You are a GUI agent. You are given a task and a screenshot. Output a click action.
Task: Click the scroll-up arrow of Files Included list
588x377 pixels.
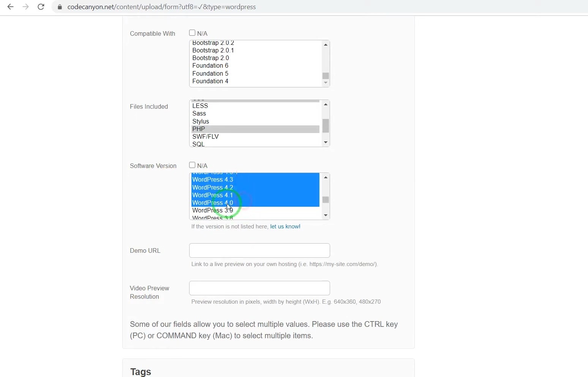point(326,105)
